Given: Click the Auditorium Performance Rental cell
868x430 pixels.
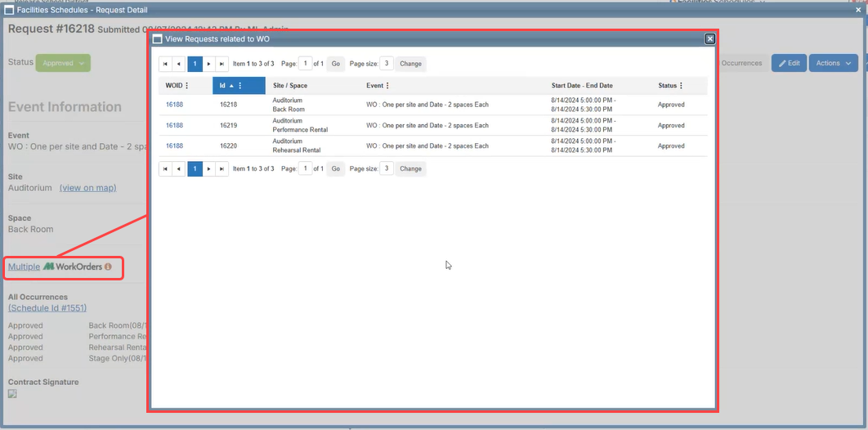Looking at the screenshot, I should [x=300, y=126].
